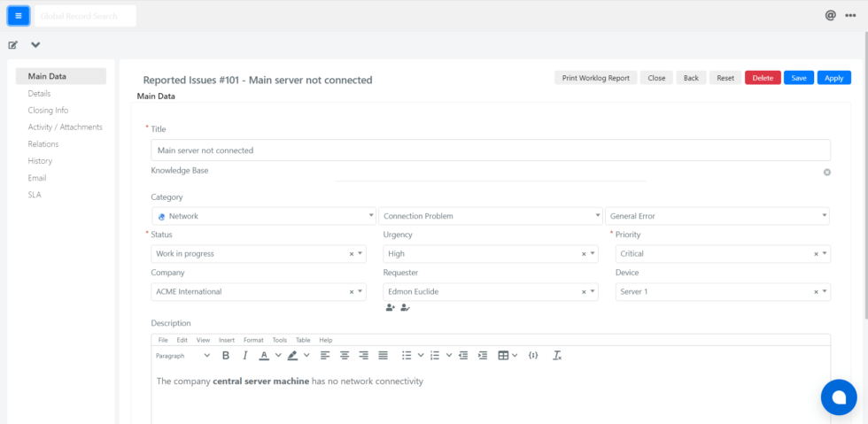
Task: Open the Connection Problem subcategory dropdown
Action: tap(491, 216)
